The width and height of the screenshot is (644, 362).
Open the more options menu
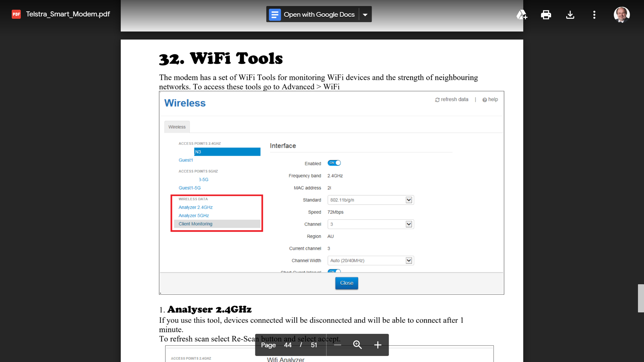(594, 15)
